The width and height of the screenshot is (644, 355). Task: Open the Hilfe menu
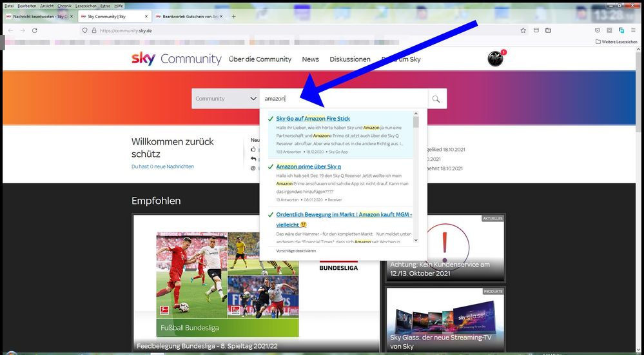click(x=119, y=6)
